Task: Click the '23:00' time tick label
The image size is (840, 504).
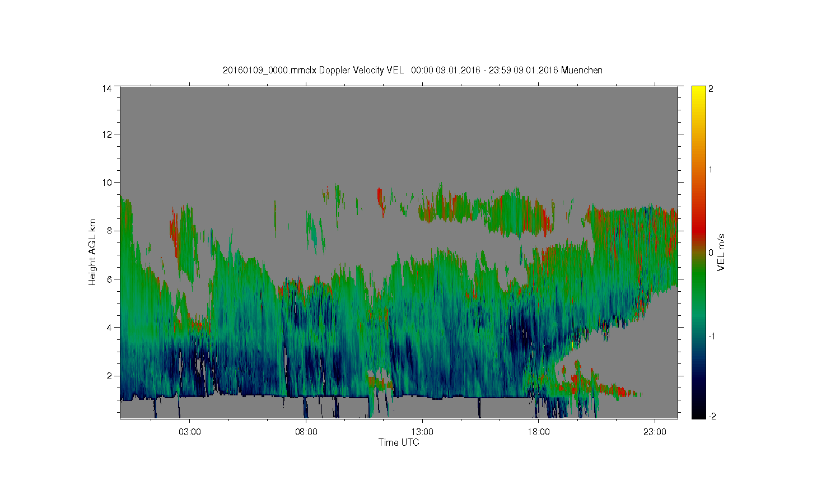Action: pyautogui.click(x=655, y=432)
